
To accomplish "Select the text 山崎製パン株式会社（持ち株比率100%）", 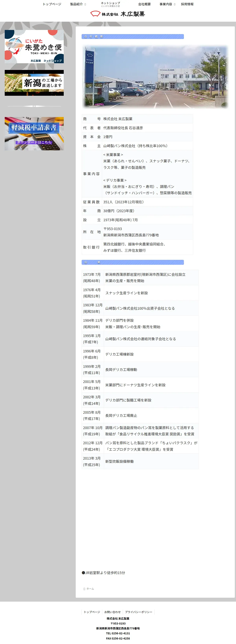I will pos(136,146).
